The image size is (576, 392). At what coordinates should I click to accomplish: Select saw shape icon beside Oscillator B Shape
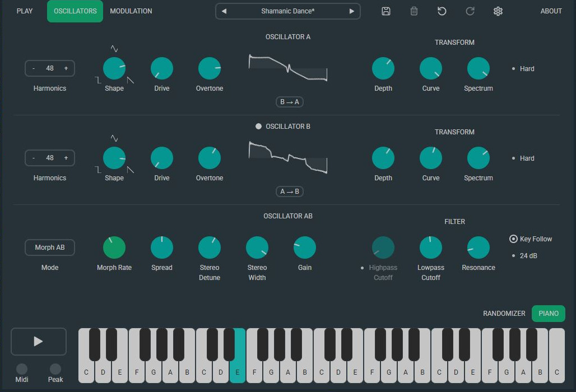click(x=131, y=169)
